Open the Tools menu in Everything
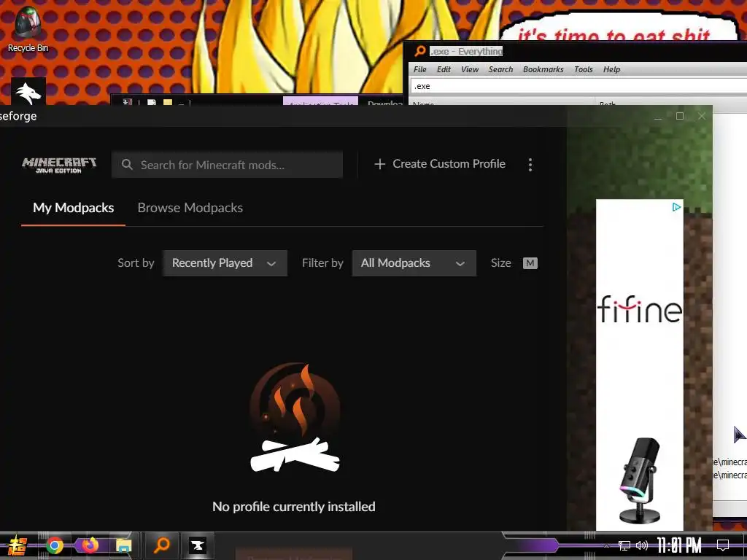 click(583, 69)
